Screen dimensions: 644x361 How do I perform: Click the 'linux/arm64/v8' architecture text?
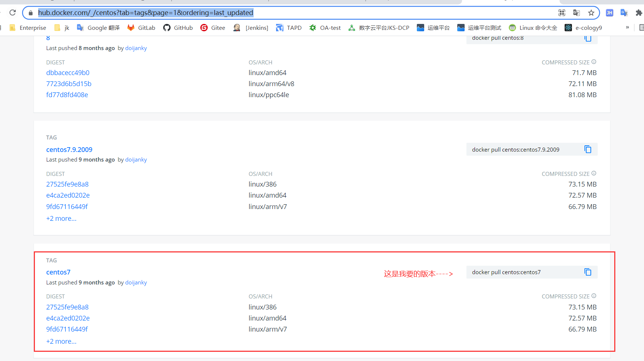pyautogui.click(x=271, y=84)
